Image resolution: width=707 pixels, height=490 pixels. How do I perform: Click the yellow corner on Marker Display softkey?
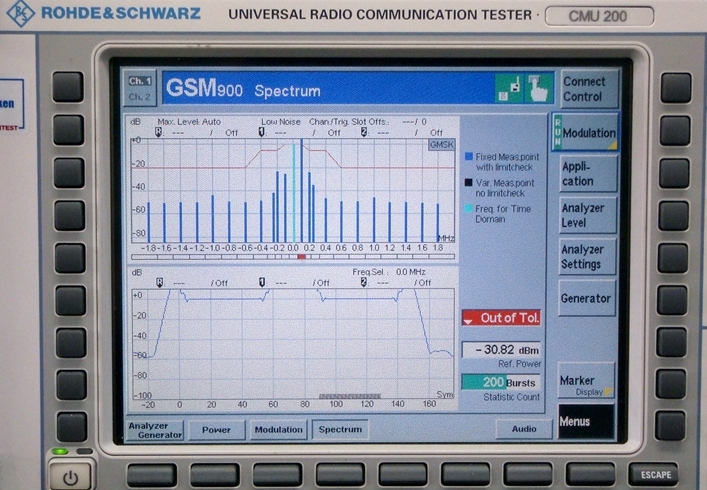click(608, 392)
